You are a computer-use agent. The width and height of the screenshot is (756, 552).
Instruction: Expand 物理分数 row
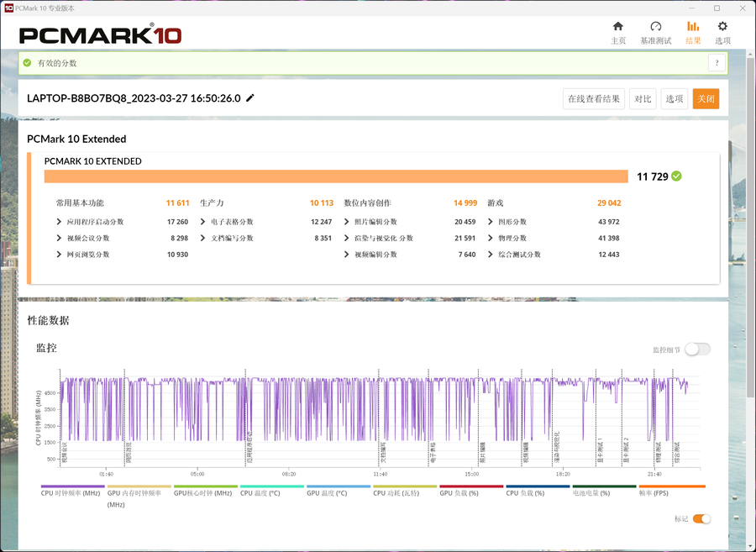(x=491, y=238)
